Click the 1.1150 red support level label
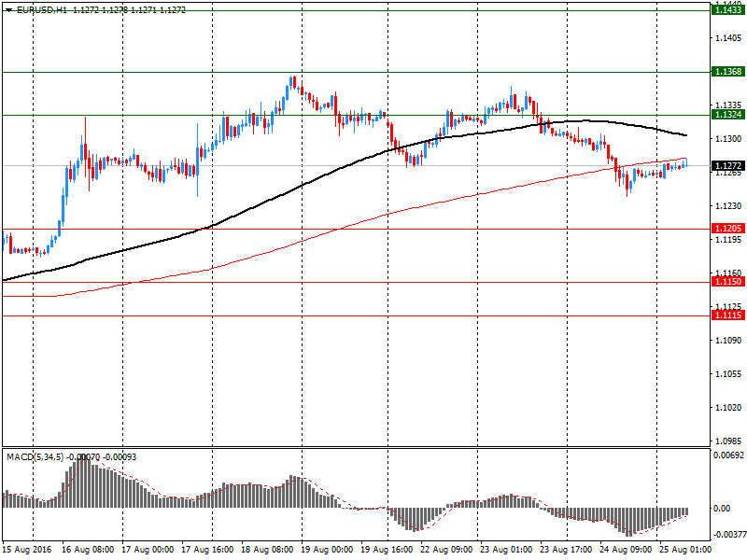The image size is (747, 560). (x=728, y=282)
